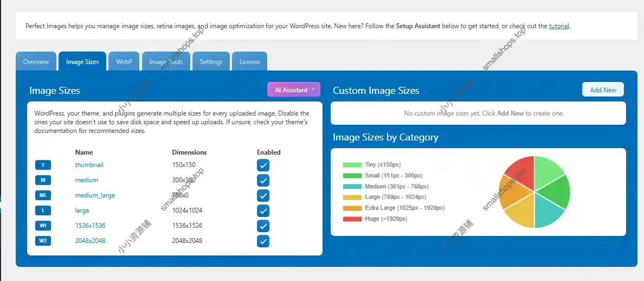Disable the 2048x2048 image size
Viewport: 644px width, 281px height.
(x=263, y=241)
